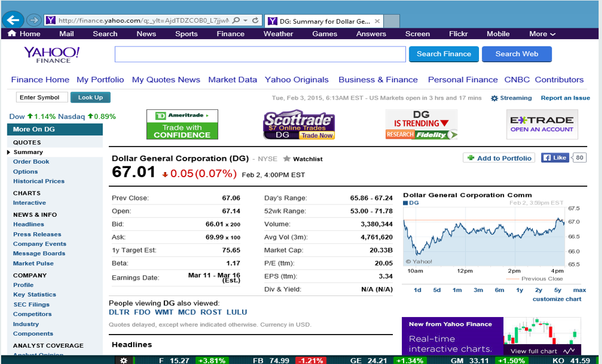Screen dimensions: 602x364
Task: Open the WMT ticker link
Action: click(x=164, y=312)
